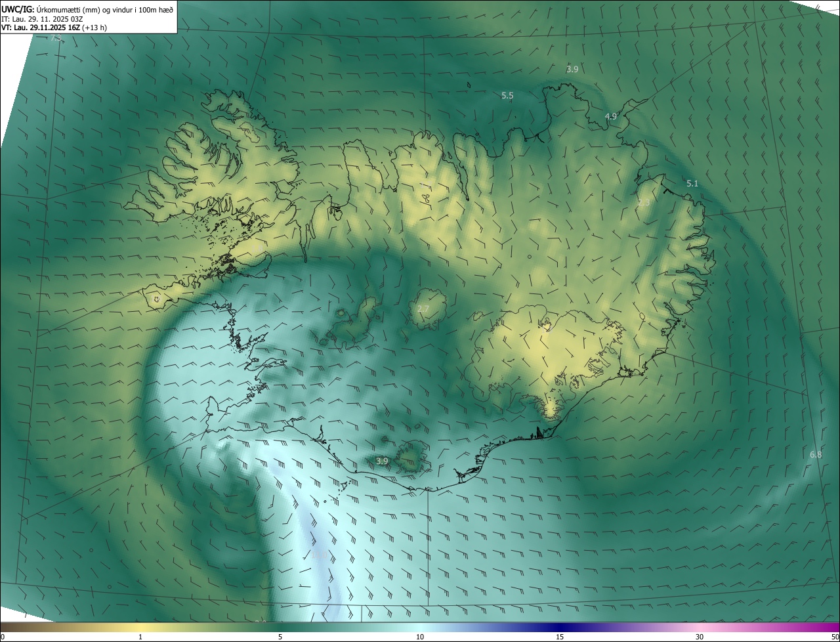
Task: Click the bold "UWC/IG:" label in the legend box
Action: [18, 9]
